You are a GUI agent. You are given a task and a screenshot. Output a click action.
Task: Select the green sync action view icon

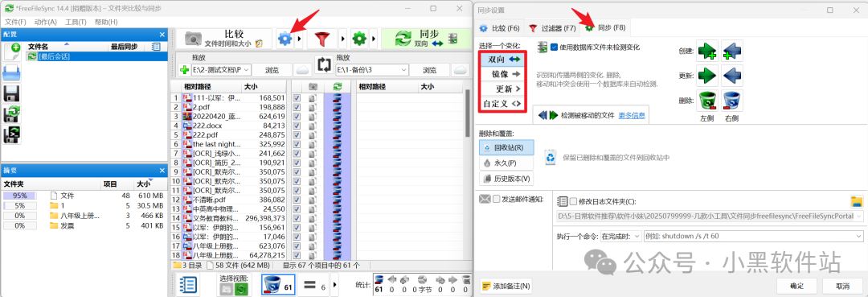241,289
